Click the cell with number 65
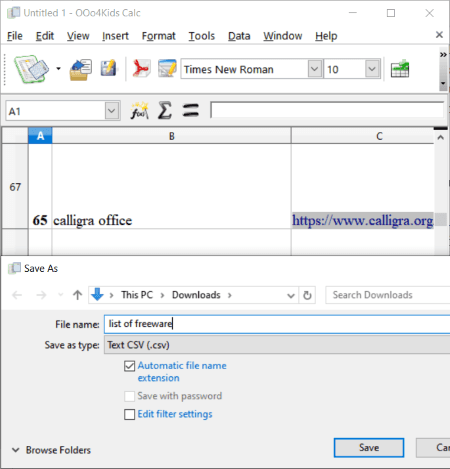 point(40,186)
